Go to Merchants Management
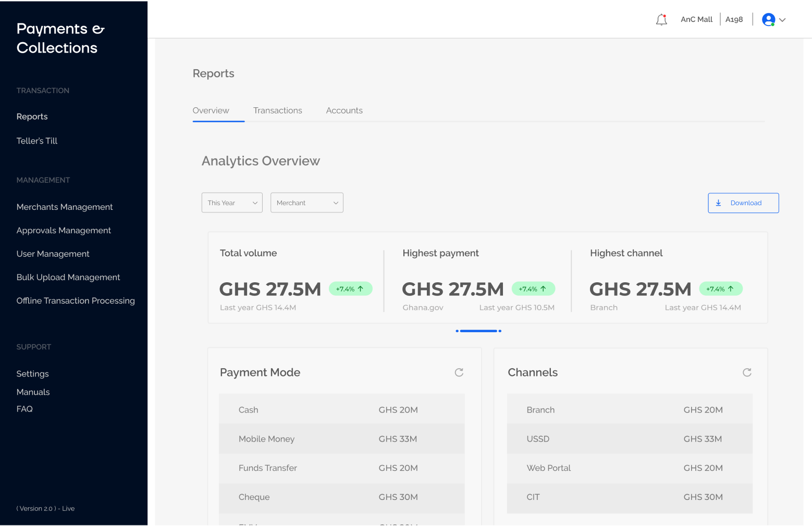Screen dimensions: 812x526 pyautogui.click(x=65, y=207)
